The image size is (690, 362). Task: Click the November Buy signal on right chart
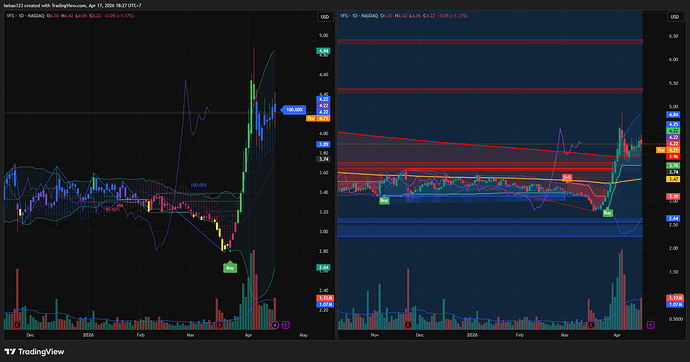(x=384, y=200)
